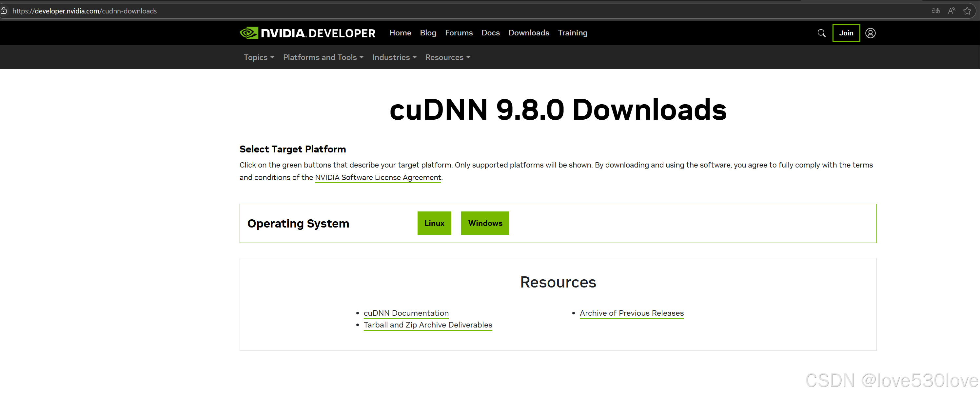Open Tarball and Zip Archive Deliverables link
Image resolution: width=980 pixels, height=397 pixels.
pos(428,325)
